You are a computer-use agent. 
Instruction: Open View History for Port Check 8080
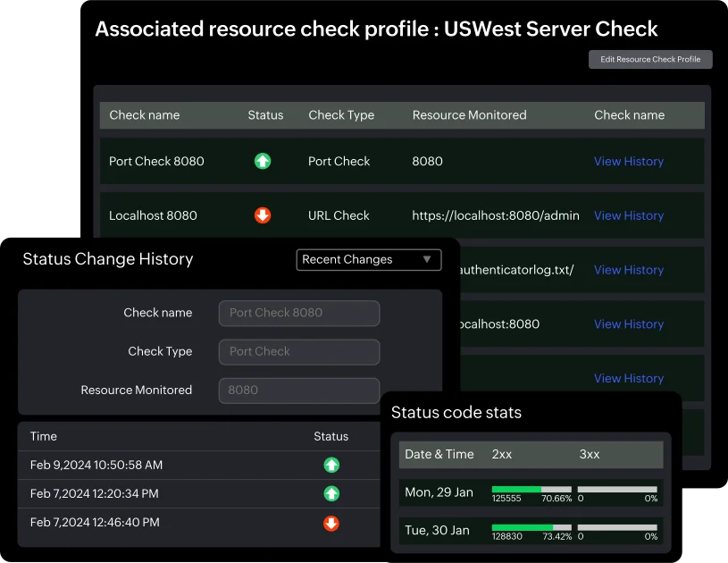[628, 161]
